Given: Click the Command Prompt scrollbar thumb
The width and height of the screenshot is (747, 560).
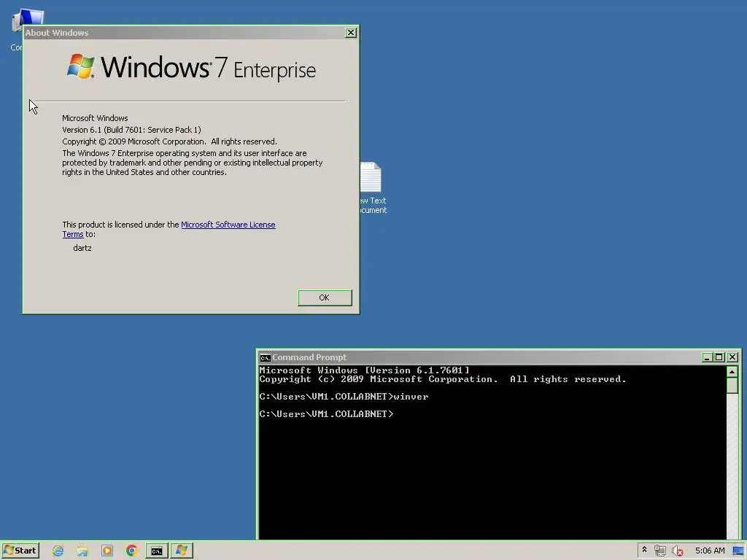Looking at the screenshot, I should (732, 386).
